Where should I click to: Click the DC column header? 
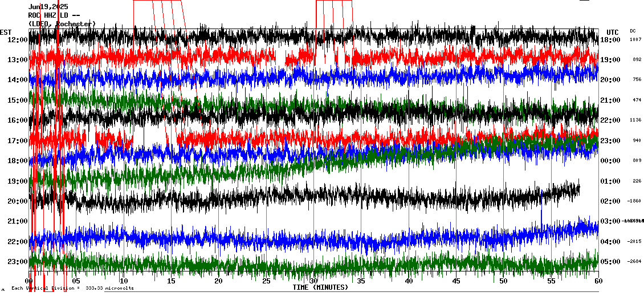[633, 31]
